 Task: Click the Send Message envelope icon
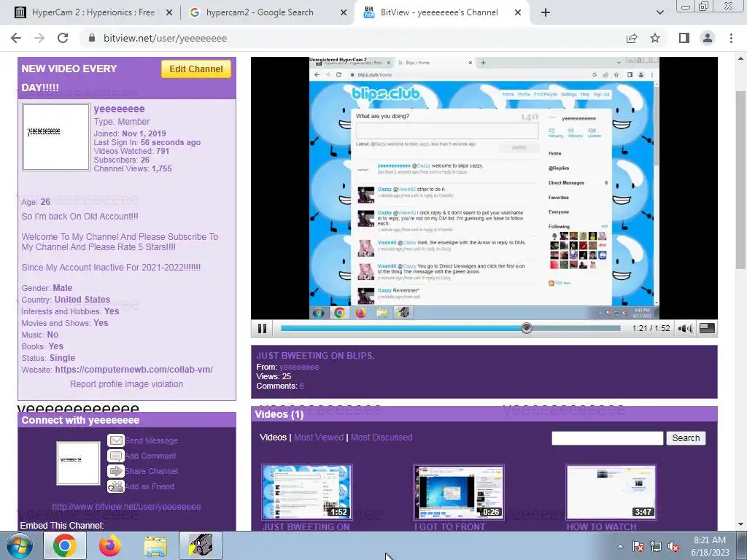[x=116, y=440]
